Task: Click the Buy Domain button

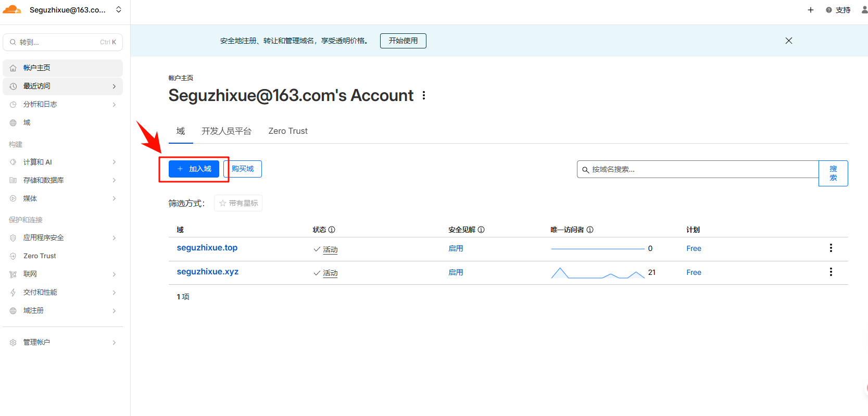Action: (x=243, y=169)
